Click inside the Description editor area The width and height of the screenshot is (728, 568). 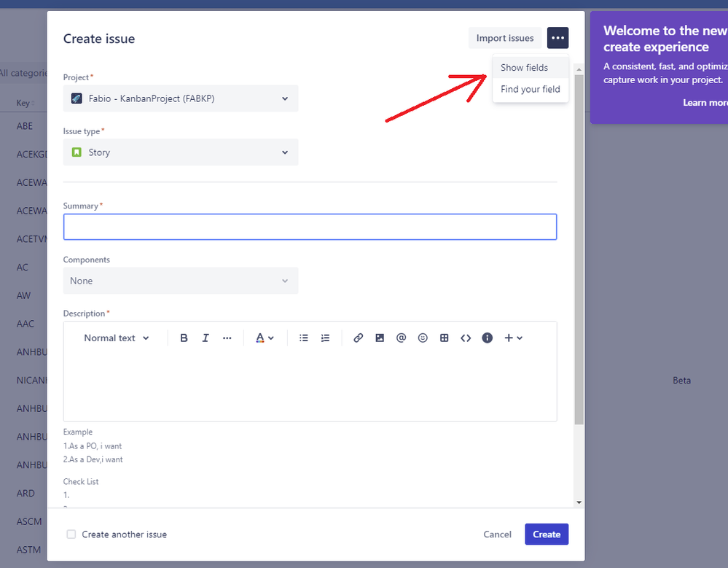tap(310, 386)
